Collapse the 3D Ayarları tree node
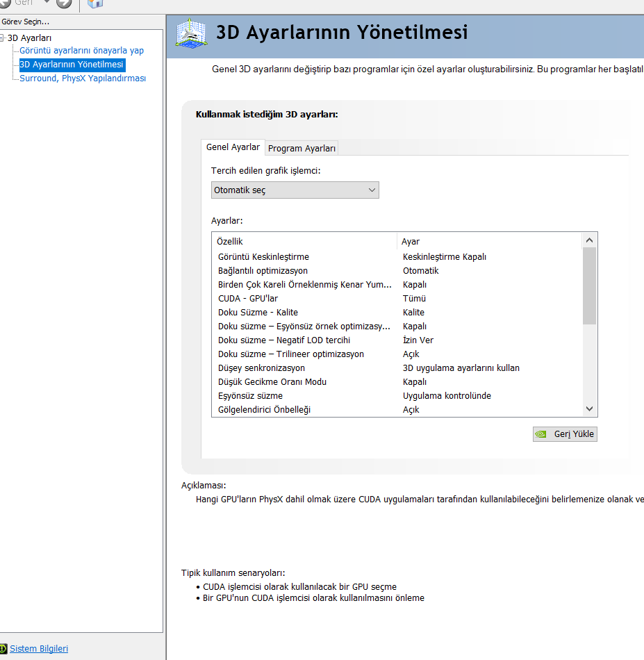Screen dimensions: 644x660 coord(1,38)
